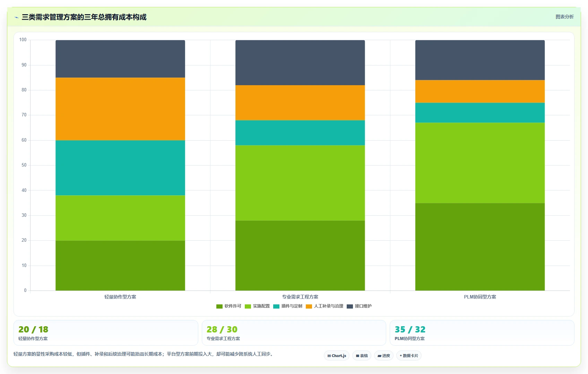Screen dimensions: 588x374
Task: Click the 实施配置 segment of the PLM协同型方案 bar
Action: (480, 163)
